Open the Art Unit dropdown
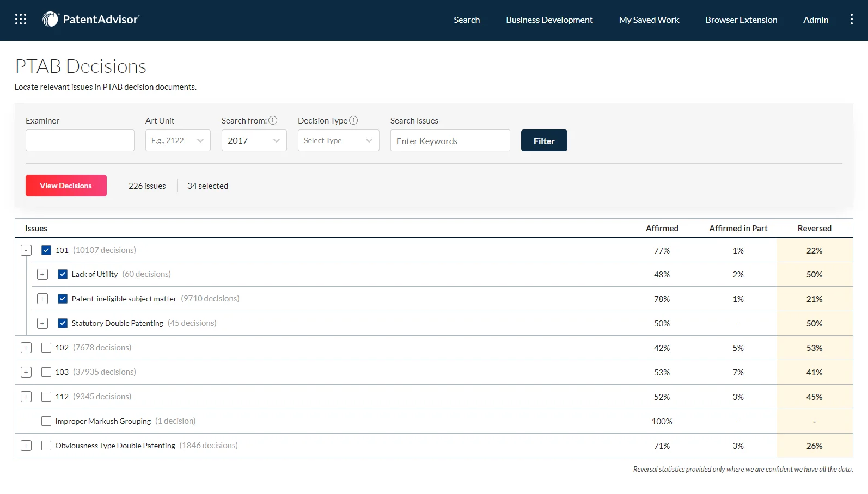This screenshot has width=868, height=494. pyautogui.click(x=178, y=140)
